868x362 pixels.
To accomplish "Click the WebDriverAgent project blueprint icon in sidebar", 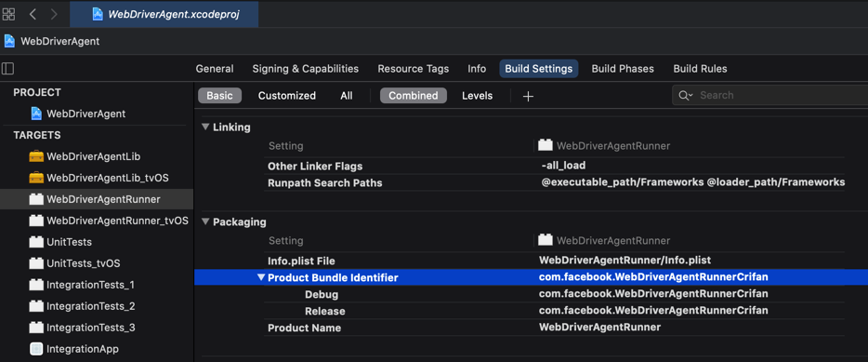I will pos(36,114).
